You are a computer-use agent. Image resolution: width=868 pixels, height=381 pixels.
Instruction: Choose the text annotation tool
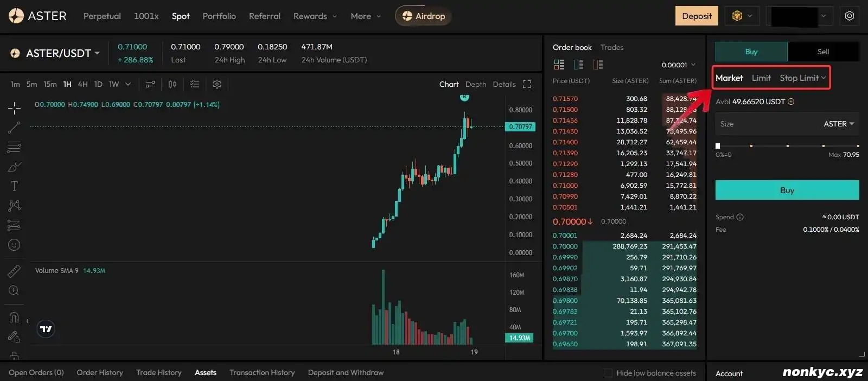(14, 186)
